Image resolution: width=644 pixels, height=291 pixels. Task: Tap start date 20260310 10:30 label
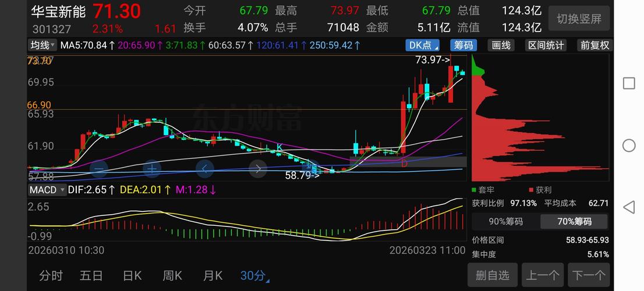[x=66, y=250]
